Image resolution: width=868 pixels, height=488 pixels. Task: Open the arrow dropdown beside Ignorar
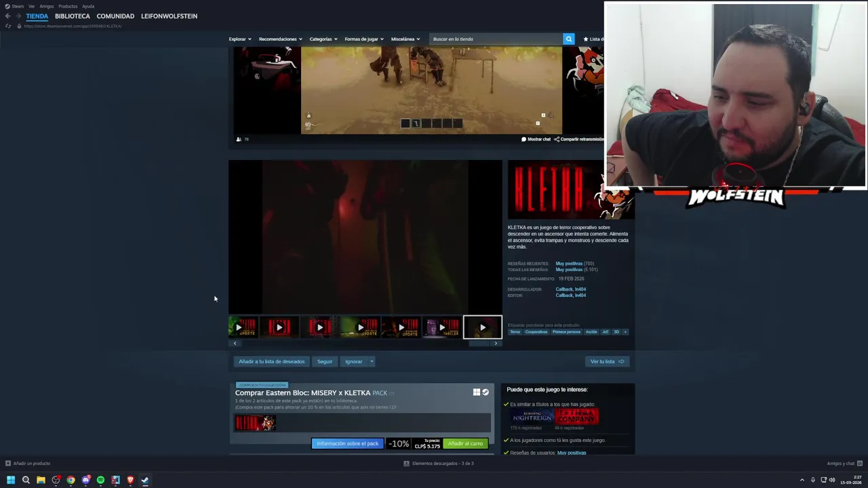pos(372,361)
